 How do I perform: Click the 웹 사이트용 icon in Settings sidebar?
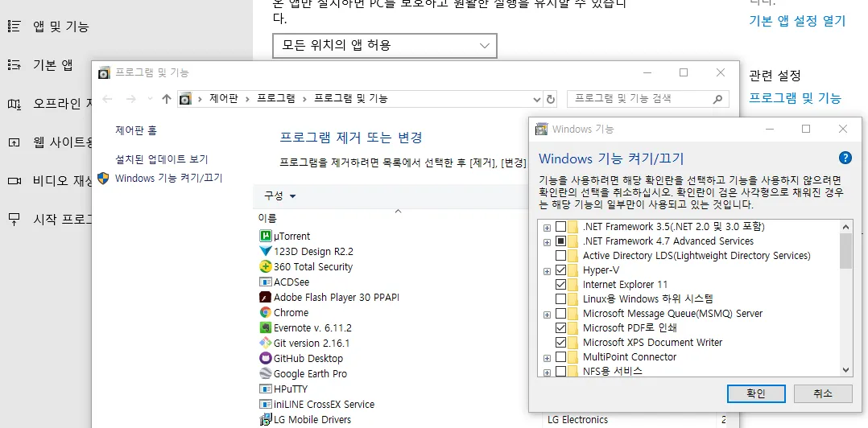(14, 142)
